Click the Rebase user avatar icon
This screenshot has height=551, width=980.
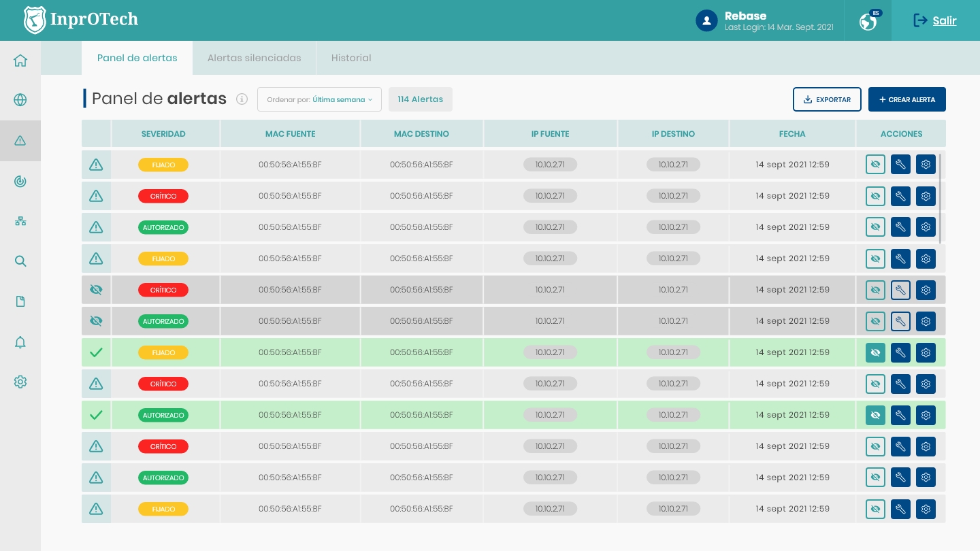(x=707, y=20)
